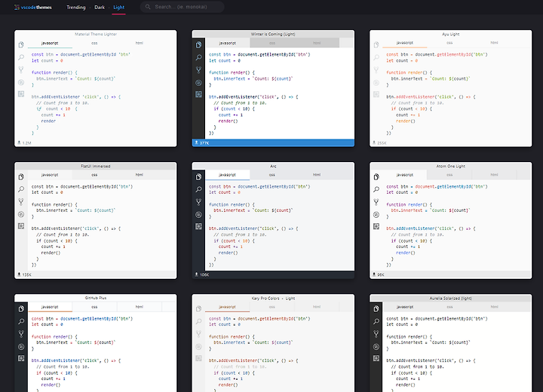Select css tab in GitHub Plus card
Viewport: 543px width, 392px height.
click(94, 307)
